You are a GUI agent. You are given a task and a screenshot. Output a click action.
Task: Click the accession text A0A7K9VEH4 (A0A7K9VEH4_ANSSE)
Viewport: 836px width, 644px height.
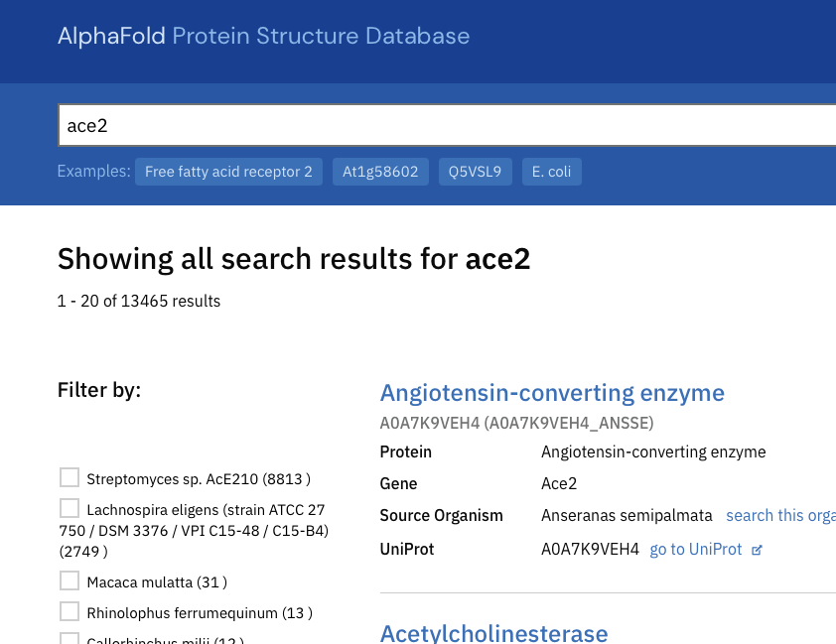tap(516, 423)
